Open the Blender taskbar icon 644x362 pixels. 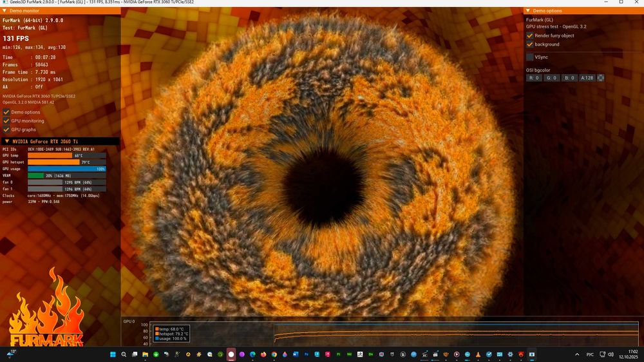click(446, 354)
